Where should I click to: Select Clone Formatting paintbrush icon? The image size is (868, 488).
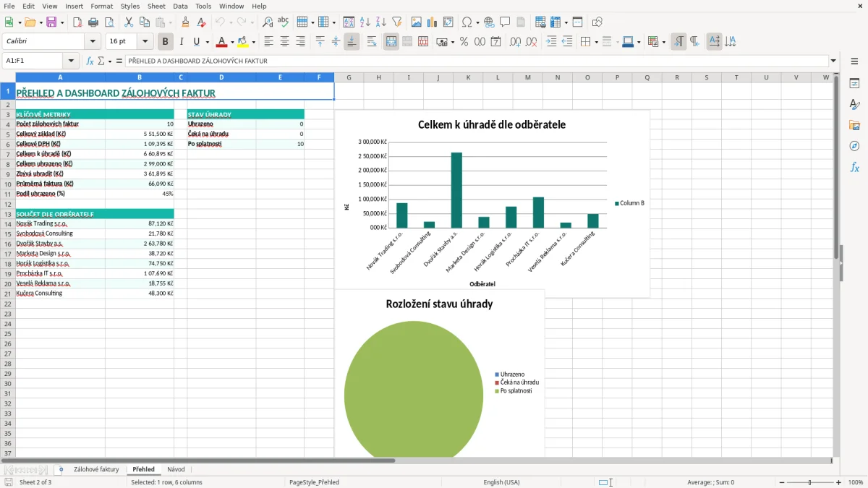(x=186, y=22)
